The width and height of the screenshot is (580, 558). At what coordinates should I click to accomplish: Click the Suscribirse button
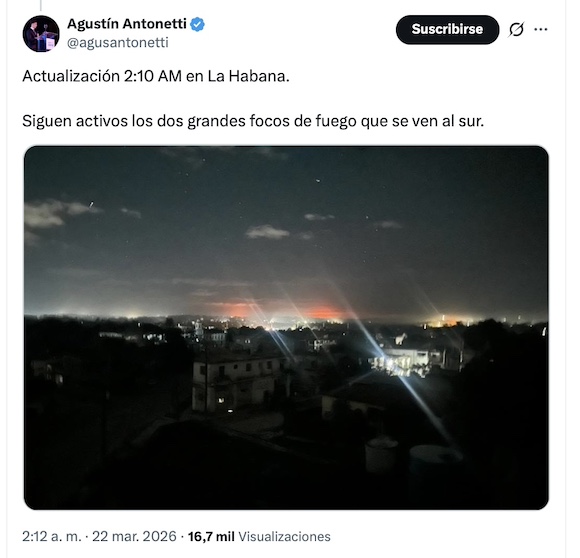[447, 30]
